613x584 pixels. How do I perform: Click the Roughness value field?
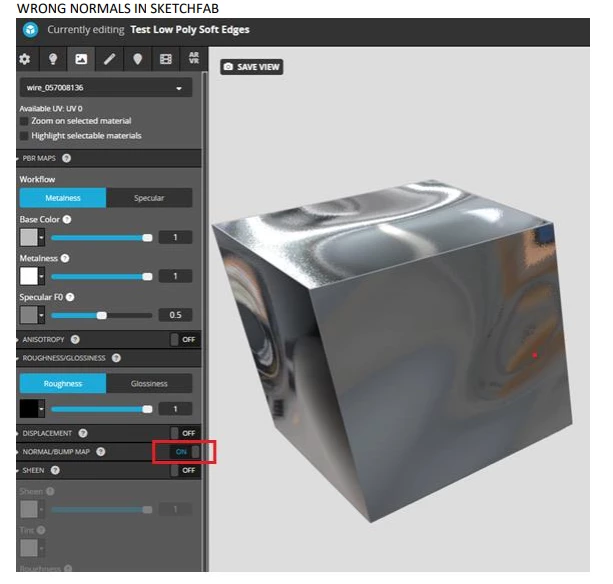click(176, 409)
